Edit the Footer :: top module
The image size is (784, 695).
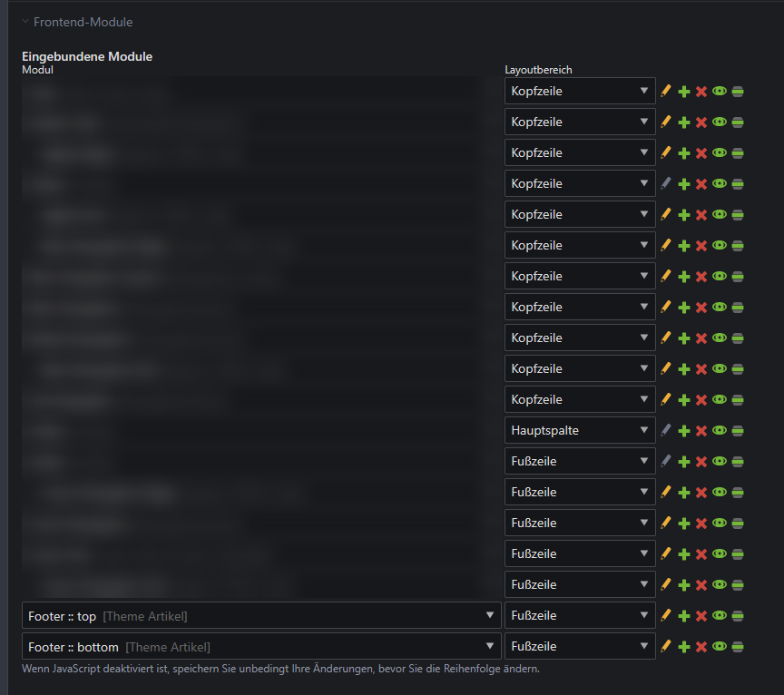665,615
